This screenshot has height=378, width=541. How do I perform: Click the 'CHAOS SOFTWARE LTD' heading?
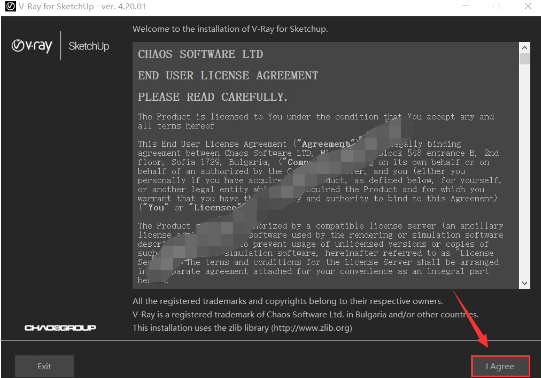pos(200,54)
